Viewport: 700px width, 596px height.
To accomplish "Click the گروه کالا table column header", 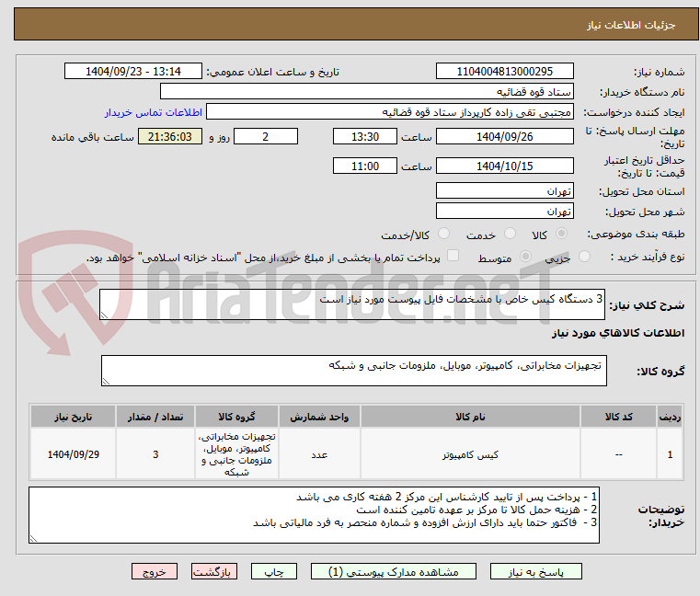I will click(x=236, y=417).
